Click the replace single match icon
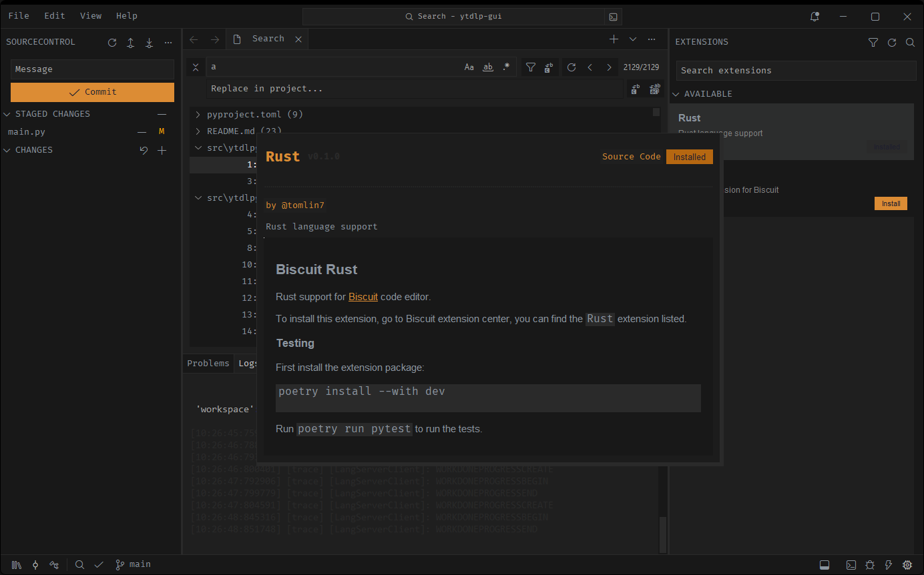 click(x=636, y=89)
